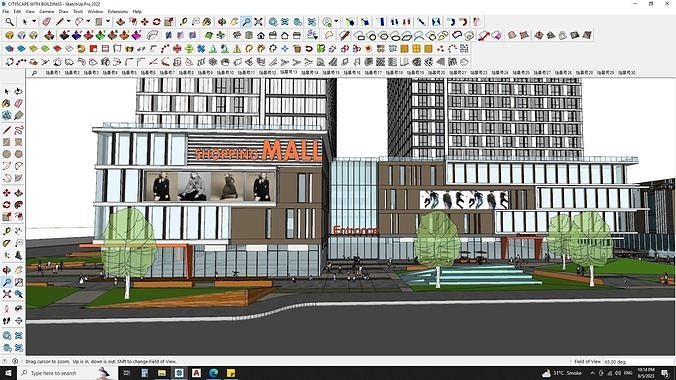Open the View menu
676x380 pixels.
point(30,11)
